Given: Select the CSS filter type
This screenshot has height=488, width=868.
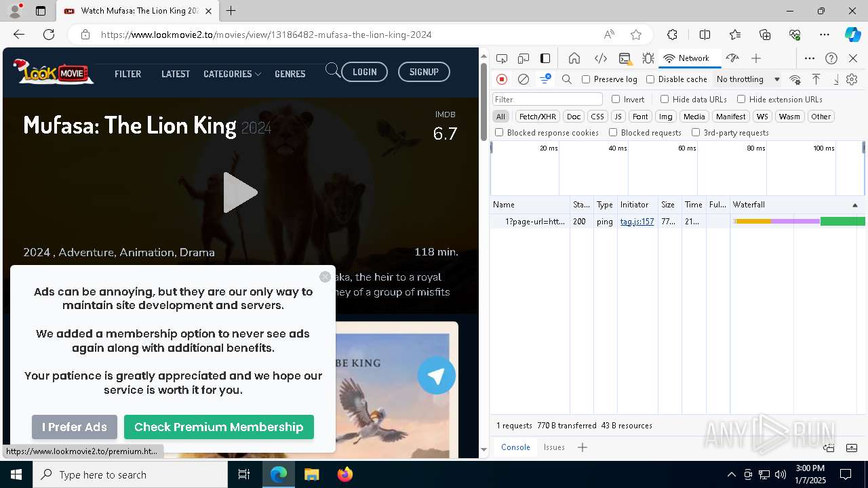Looking at the screenshot, I should (x=597, y=117).
